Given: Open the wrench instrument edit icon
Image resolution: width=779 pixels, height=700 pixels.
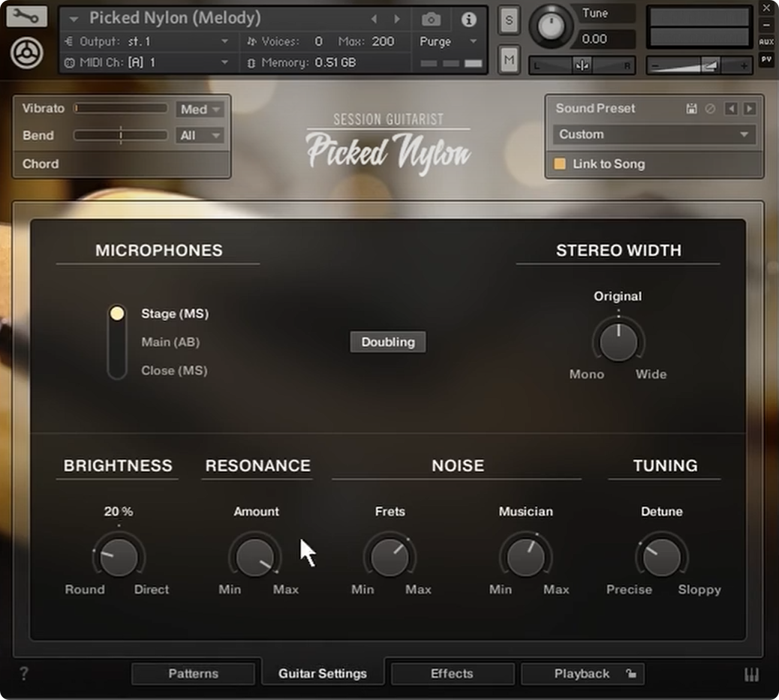Looking at the screenshot, I should (x=26, y=17).
